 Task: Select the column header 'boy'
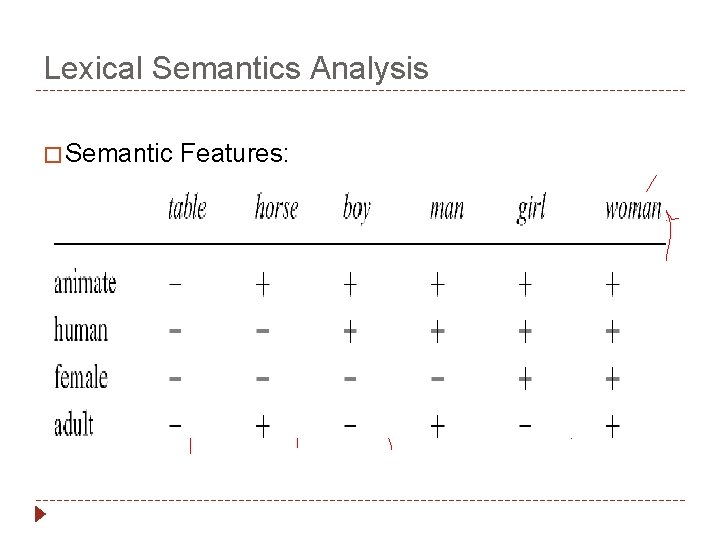[x=356, y=208]
